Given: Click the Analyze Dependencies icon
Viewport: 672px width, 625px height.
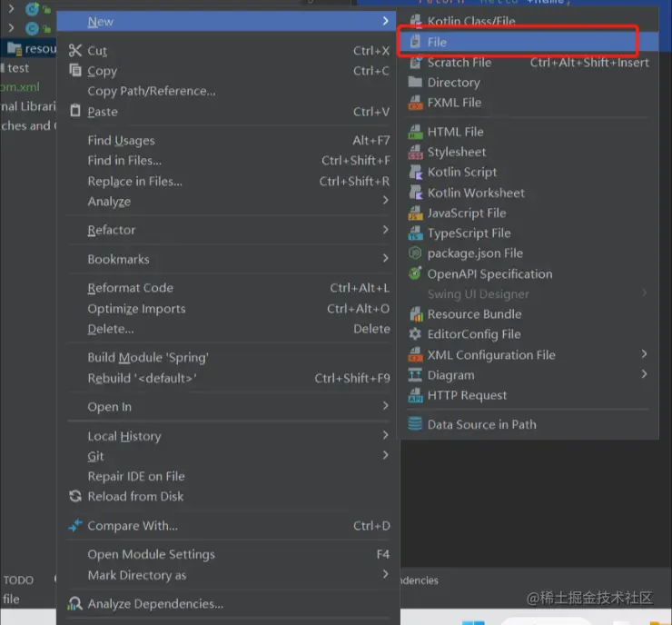Looking at the screenshot, I should 75,603.
